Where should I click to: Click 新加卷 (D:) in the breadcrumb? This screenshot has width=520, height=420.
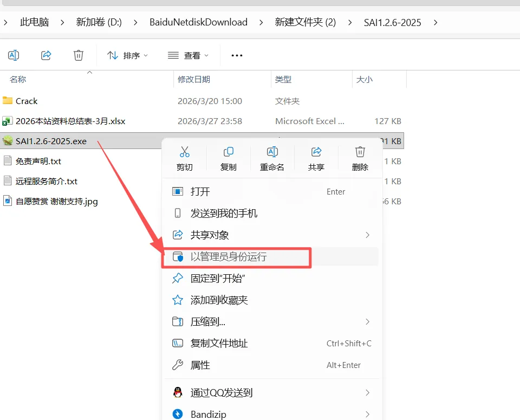[x=99, y=22]
